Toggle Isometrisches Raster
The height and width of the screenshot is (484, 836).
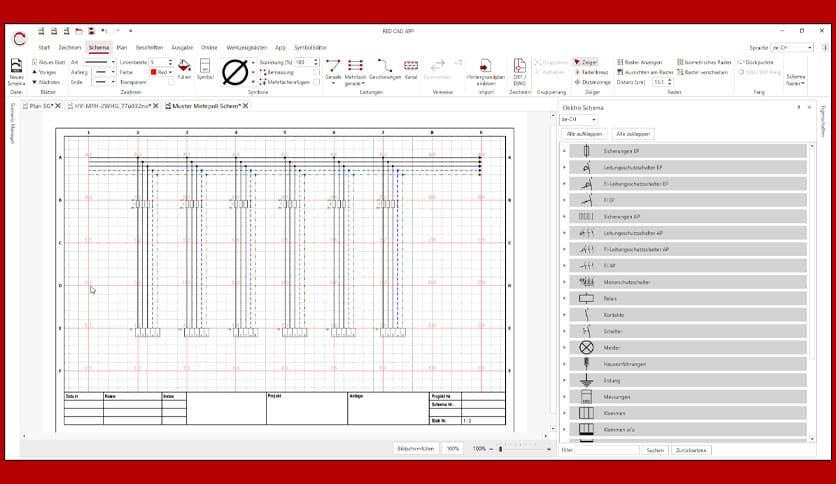(704, 62)
